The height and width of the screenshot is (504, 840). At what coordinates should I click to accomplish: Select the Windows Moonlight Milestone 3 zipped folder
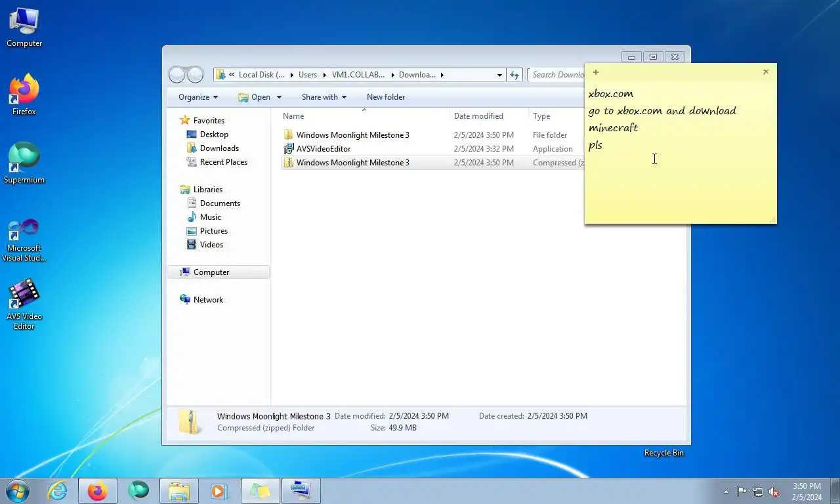pos(352,163)
